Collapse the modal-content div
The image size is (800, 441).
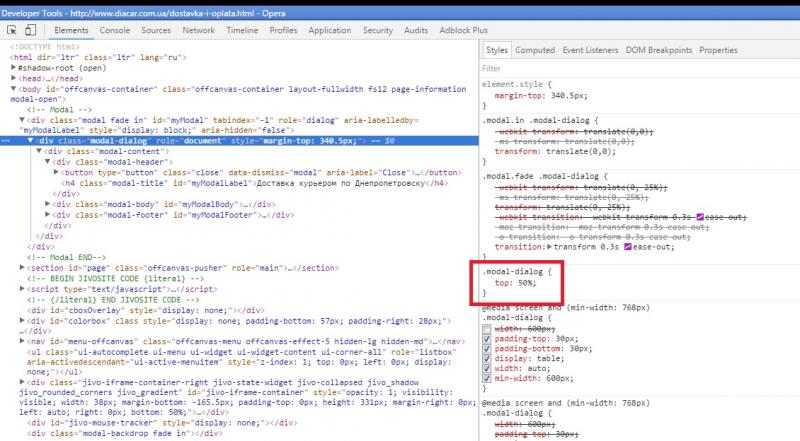point(39,151)
